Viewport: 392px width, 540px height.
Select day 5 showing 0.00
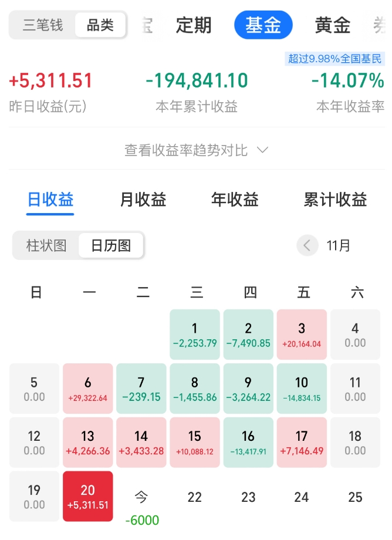[34, 389]
